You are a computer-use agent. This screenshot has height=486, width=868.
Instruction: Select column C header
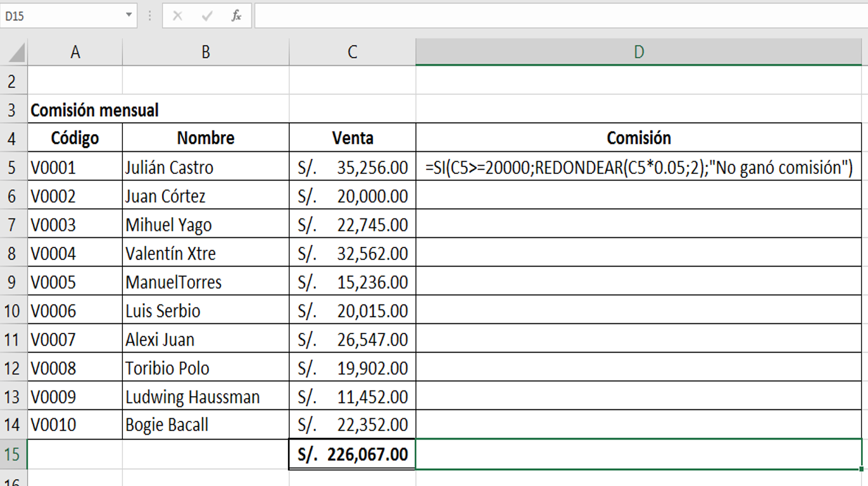click(x=352, y=53)
